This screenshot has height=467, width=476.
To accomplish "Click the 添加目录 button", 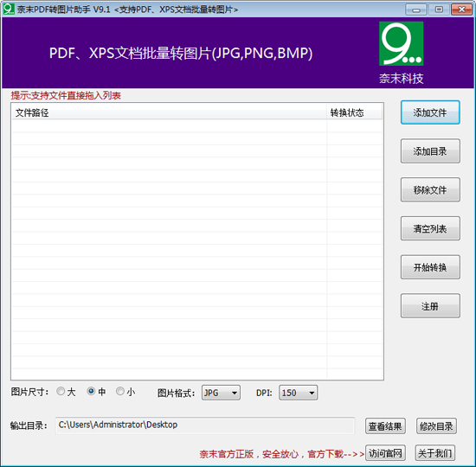I will pyautogui.click(x=430, y=151).
